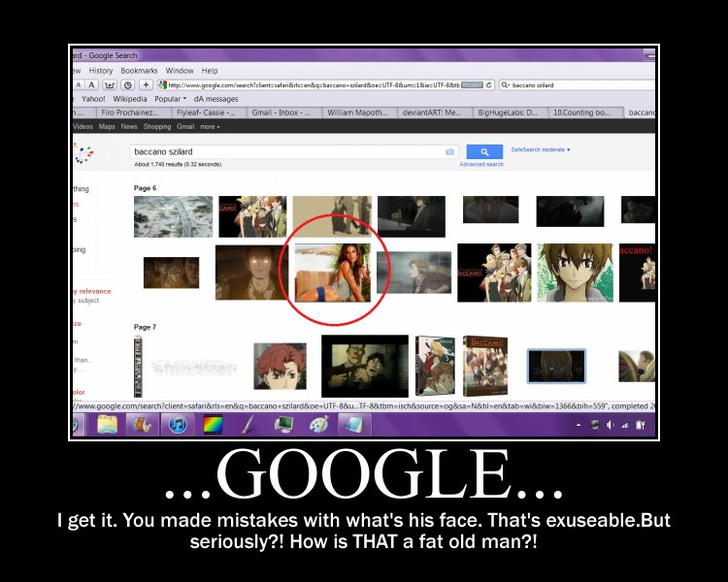
Task: Open the two men with gun thumbnail
Action: tap(365, 367)
